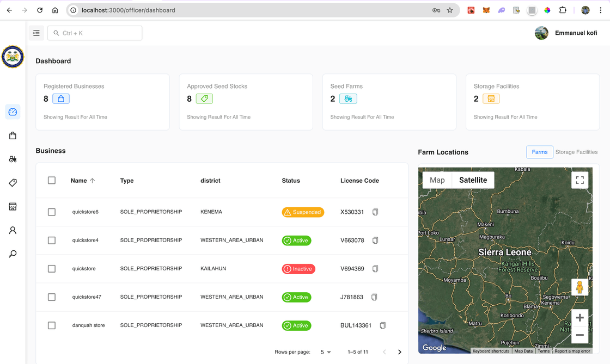Open browser extensions puzzle icon
Screen dimensions: 610x364
[x=563, y=10]
